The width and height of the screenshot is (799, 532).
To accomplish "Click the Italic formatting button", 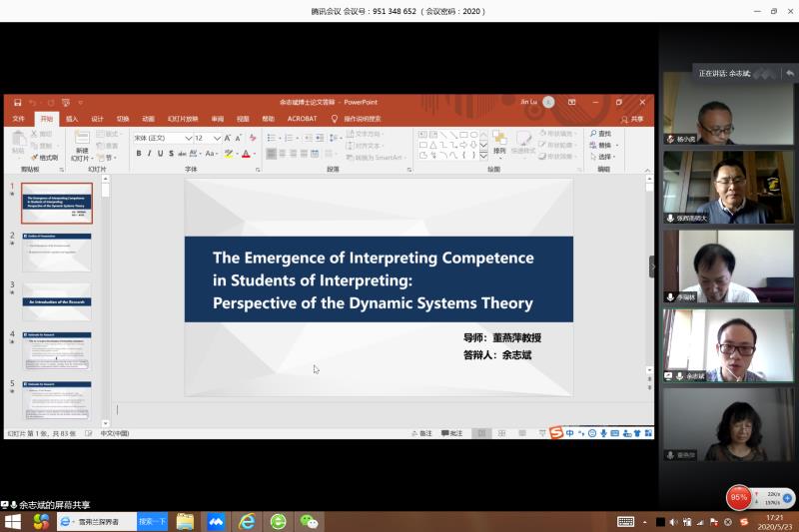I will click(x=150, y=154).
